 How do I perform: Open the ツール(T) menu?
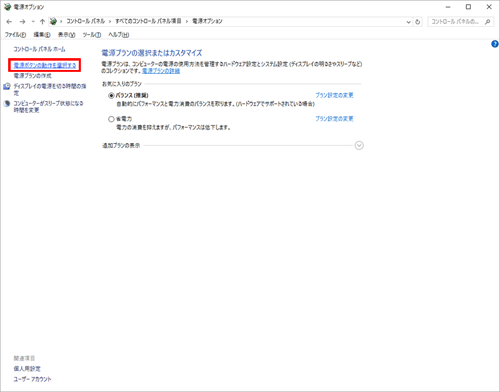click(92, 35)
